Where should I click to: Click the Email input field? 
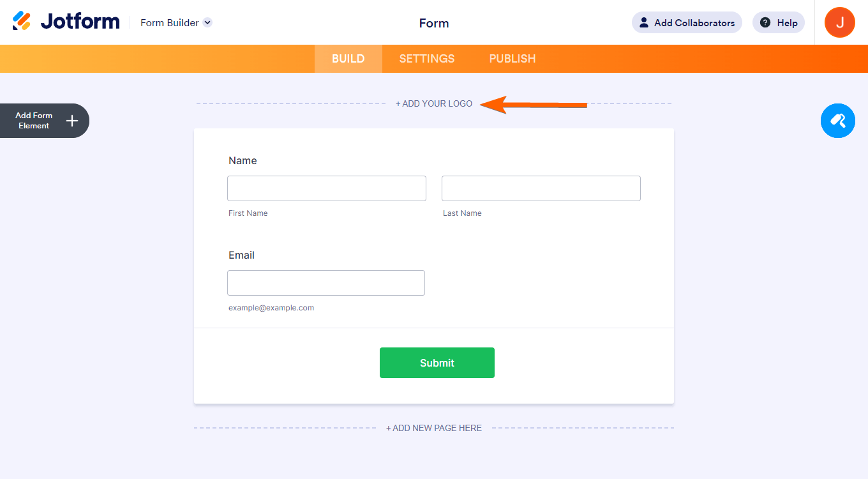(326, 283)
